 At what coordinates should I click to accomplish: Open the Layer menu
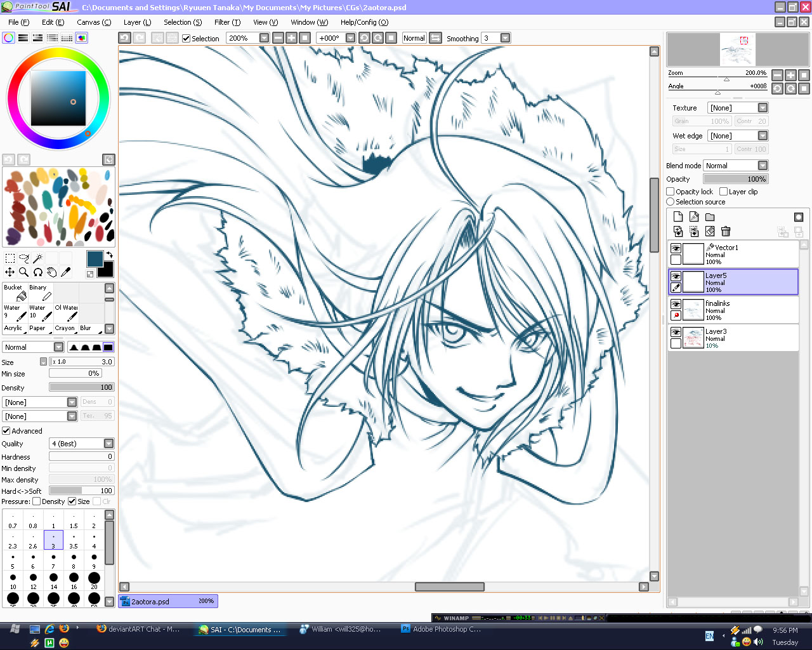coord(138,22)
